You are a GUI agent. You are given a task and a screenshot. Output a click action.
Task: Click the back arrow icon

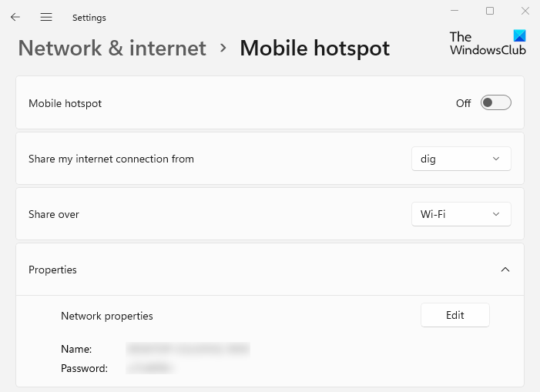click(15, 17)
